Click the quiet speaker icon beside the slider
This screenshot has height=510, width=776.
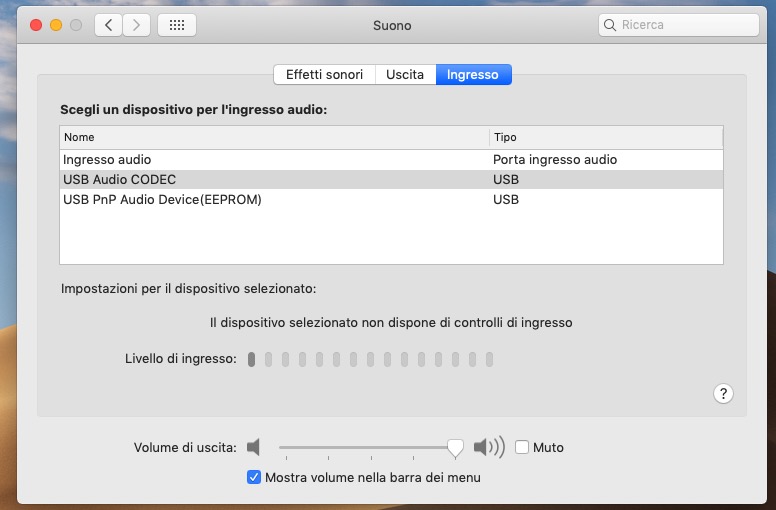(x=254, y=447)
